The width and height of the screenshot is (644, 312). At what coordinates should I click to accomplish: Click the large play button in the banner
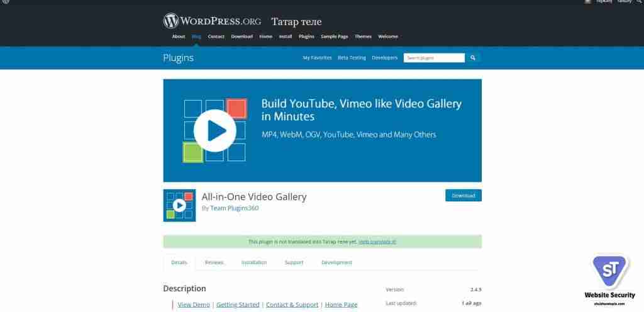click(215, 131)
